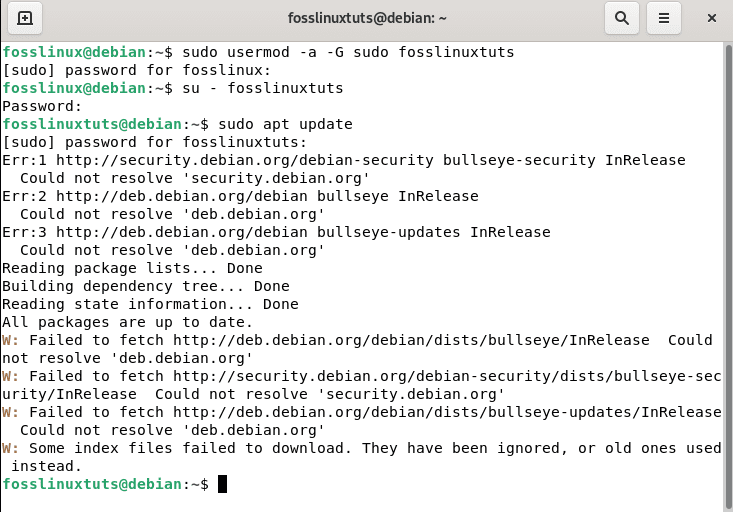This screenshot has width=733, height=512.
Task: Click the search magnifier icon
Action: [x=622, y=18]
